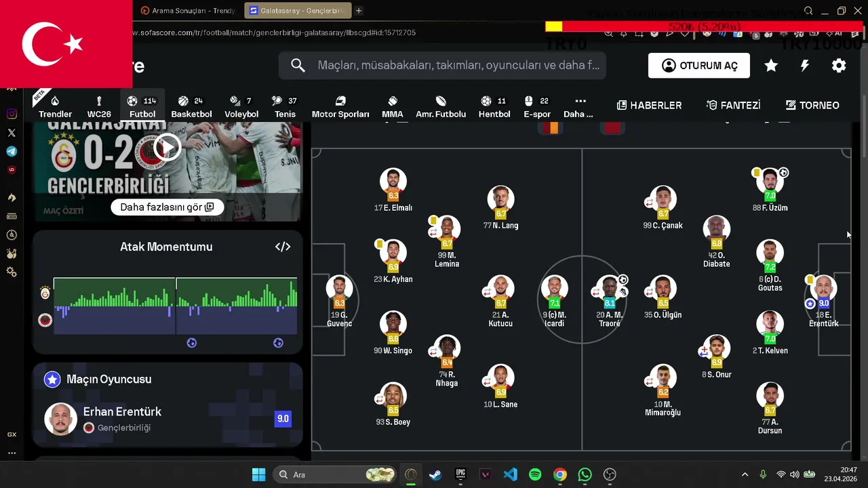Open the Hentbol tab

coord(494,106)
